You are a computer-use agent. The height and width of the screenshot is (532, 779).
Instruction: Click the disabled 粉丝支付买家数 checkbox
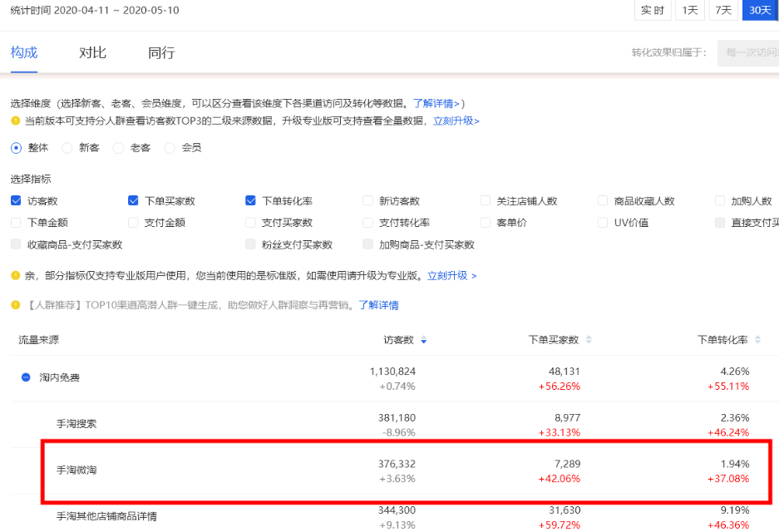click(x=250, y=244)
